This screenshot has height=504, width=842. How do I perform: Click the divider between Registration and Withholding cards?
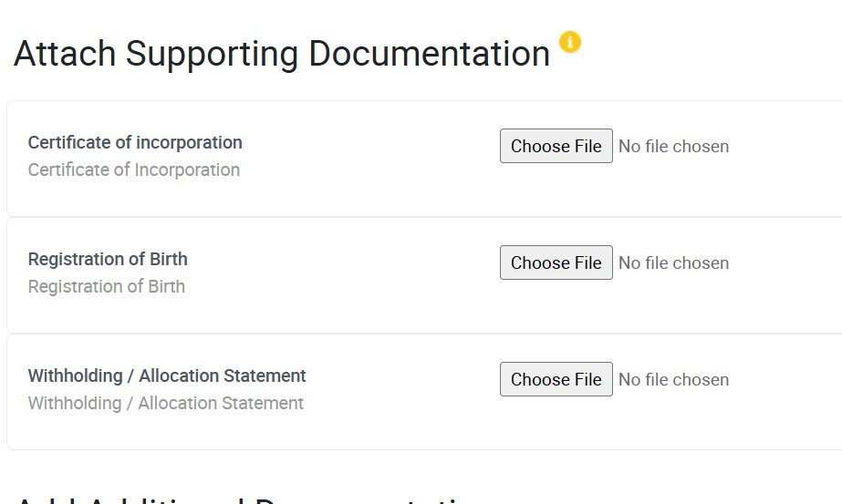click(420, 334)
